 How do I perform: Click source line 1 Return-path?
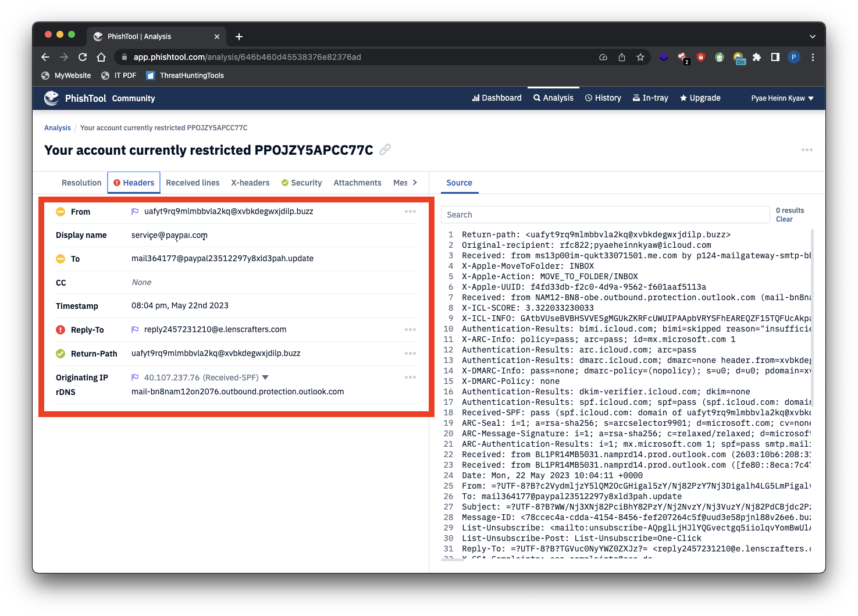596,235
